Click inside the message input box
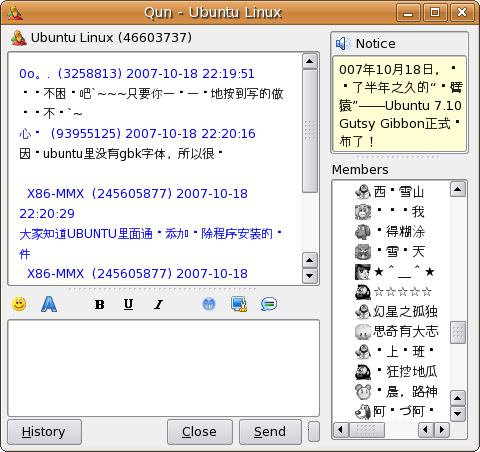This screenshot has height=452, width=480. 163,368
